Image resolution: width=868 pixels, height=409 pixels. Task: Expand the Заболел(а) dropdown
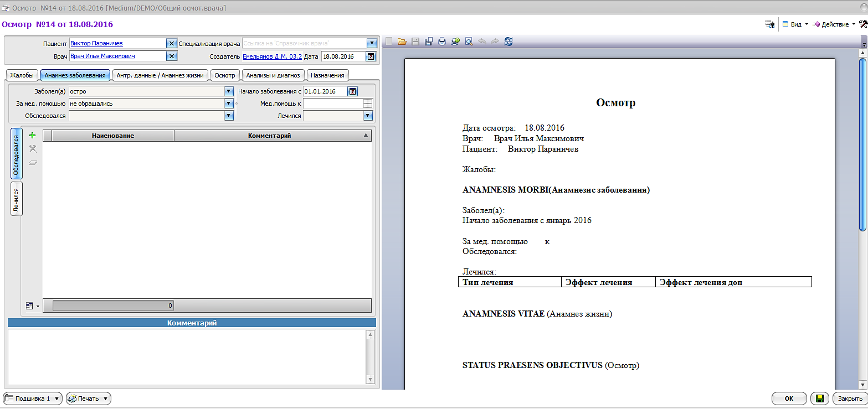(x=229, y=91)
